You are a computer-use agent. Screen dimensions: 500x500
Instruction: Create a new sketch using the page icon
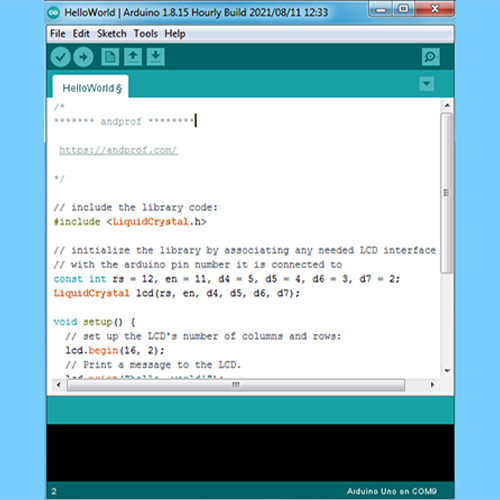[110, 57]
